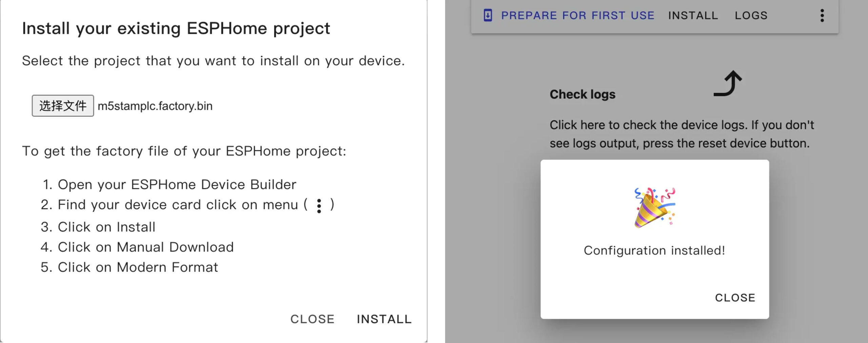Click CLOSE in the Install existing project dialog
The image size is (868, 343).
click(312, 319)
